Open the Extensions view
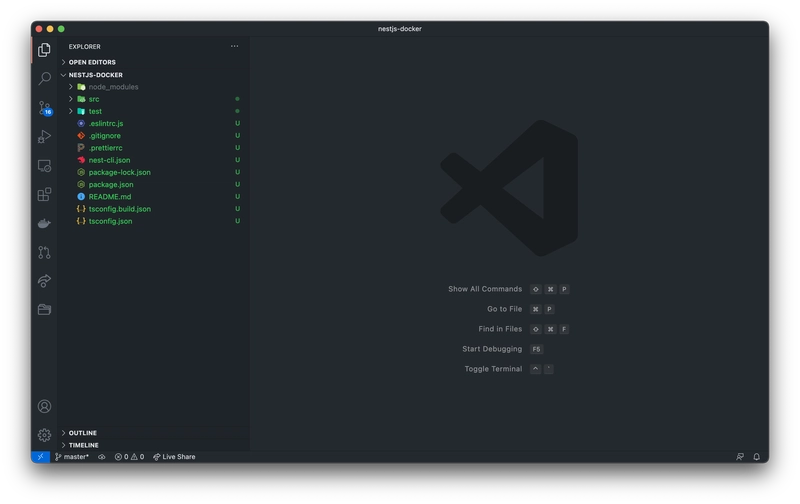The width and height of the screenshot is (800, 504). coord(44,194)
